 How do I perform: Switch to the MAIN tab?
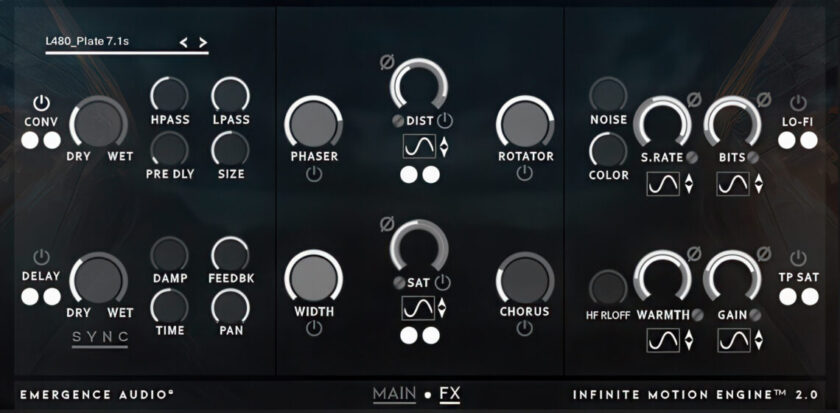point(394,395)
